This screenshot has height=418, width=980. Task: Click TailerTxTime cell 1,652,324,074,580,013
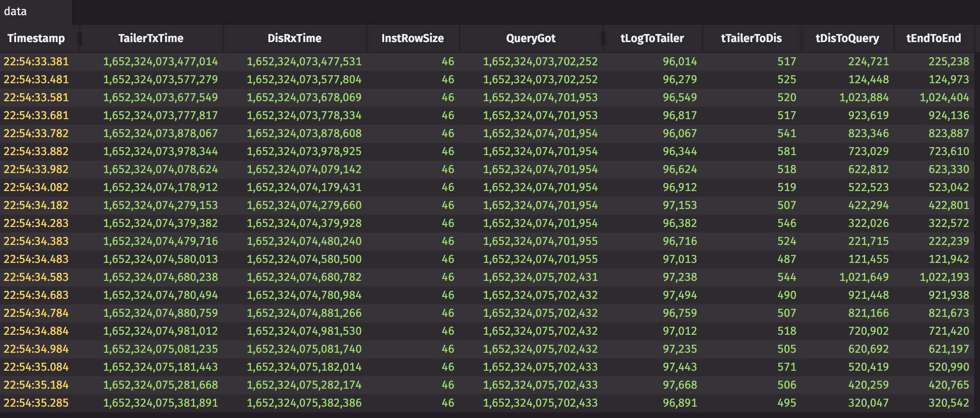(x=160, y=259)
